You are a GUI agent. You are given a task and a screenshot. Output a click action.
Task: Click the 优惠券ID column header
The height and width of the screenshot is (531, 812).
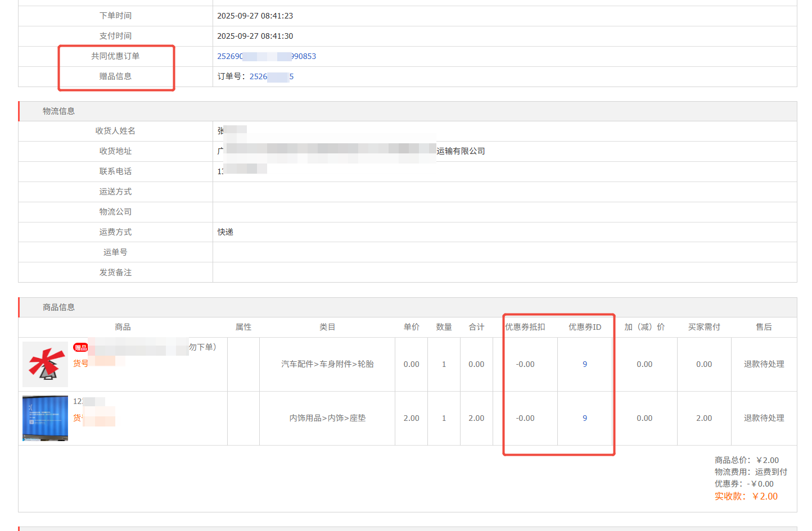coord(585,326)
